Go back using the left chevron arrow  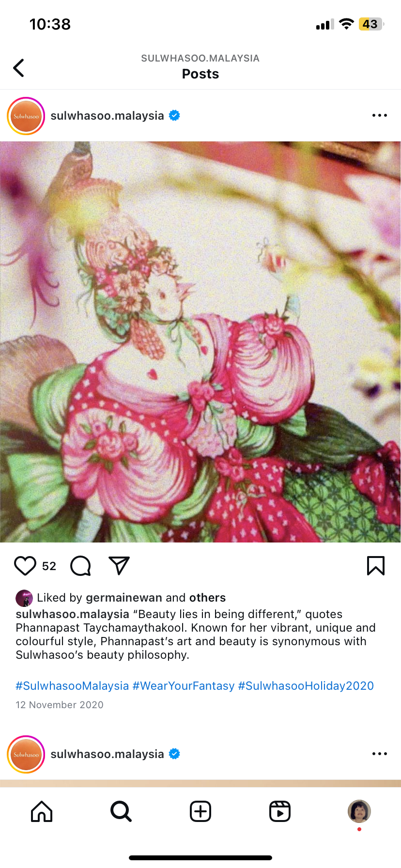pyautogui.click(x=18, y=68)
